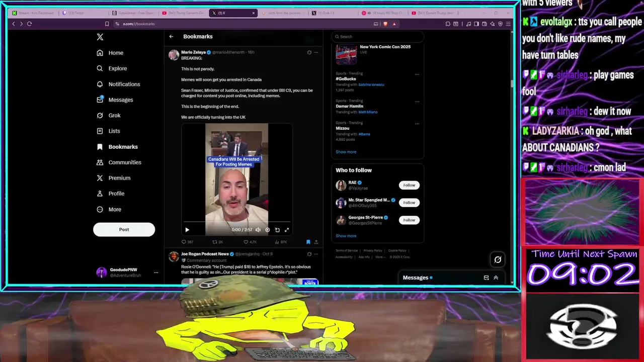Show more trending topics
This screenshot has height=362, width=644.
click(x=346, y=152)
